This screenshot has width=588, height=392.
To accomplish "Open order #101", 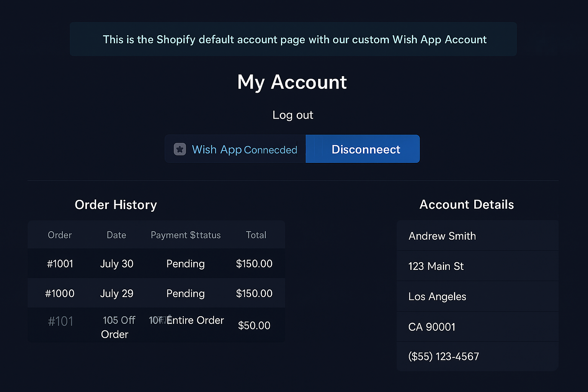I will 60,321.
